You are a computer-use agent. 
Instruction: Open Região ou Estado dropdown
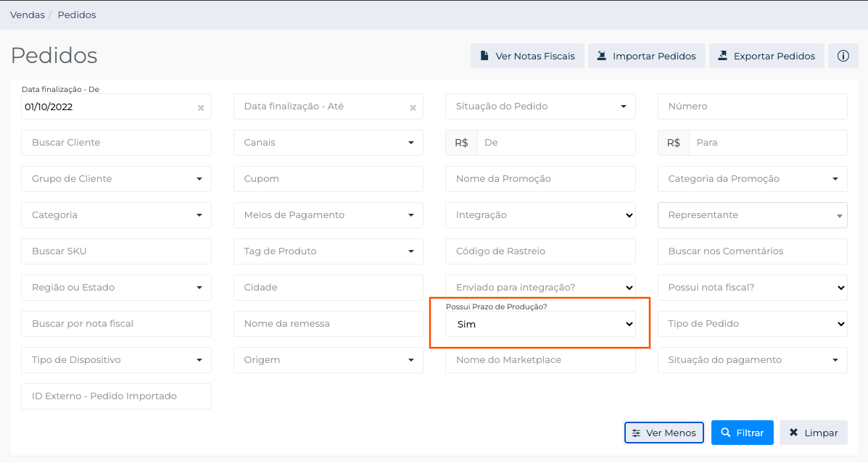click(116, 288)
